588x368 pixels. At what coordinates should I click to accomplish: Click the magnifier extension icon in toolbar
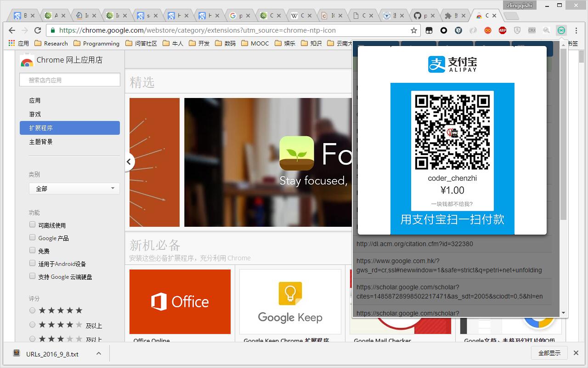(x=547, y=30)
